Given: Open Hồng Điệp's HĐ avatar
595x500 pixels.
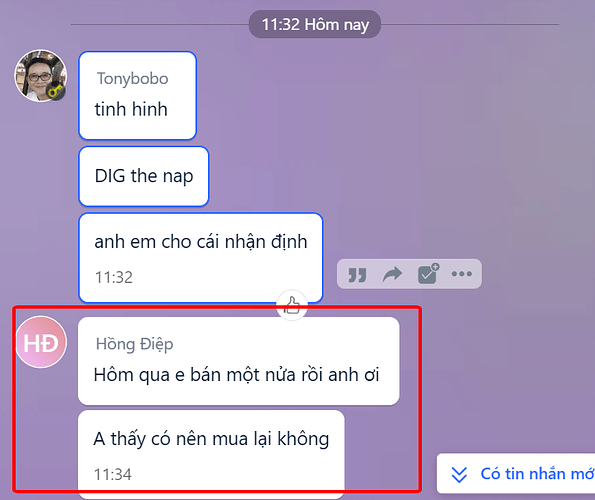Looking at the screenshot, I should point(41,342).
